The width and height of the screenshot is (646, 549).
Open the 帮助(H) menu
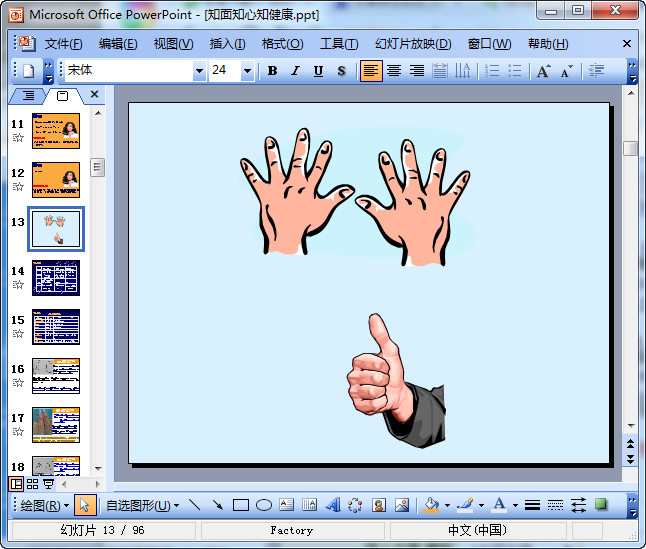(x=548, y=44)
